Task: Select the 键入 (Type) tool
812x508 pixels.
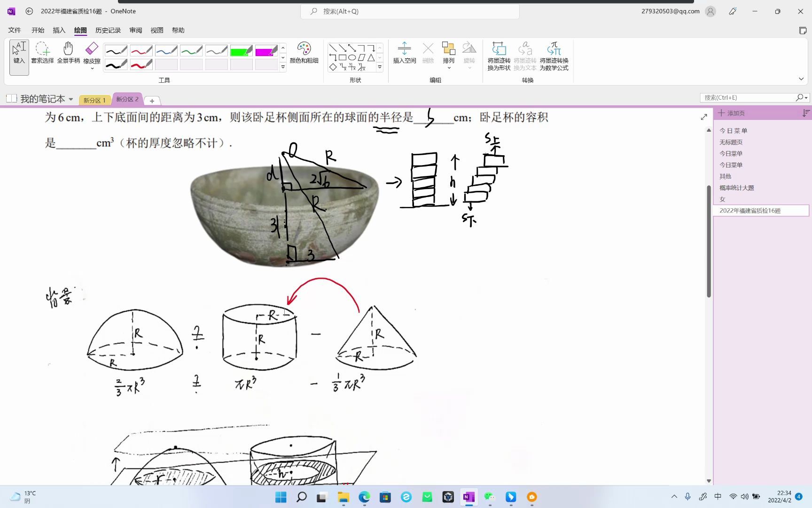Action: pyautogui.click(x=19, y=57)
